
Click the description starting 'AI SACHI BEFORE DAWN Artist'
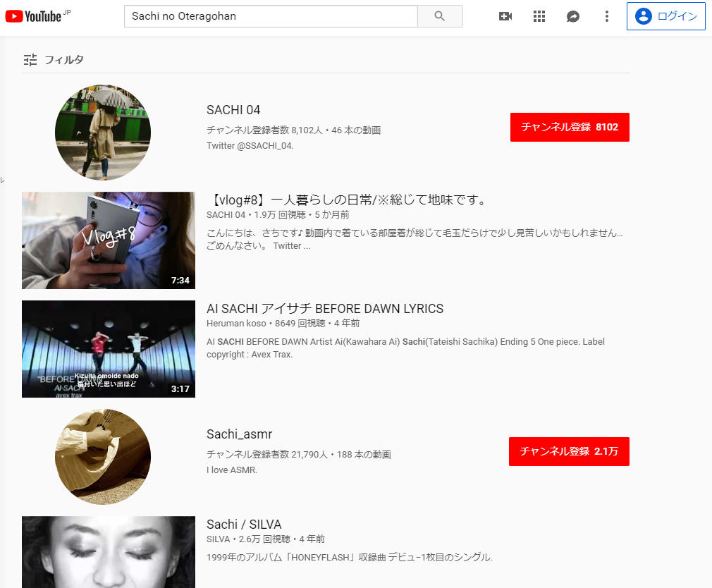coord(405,348)
